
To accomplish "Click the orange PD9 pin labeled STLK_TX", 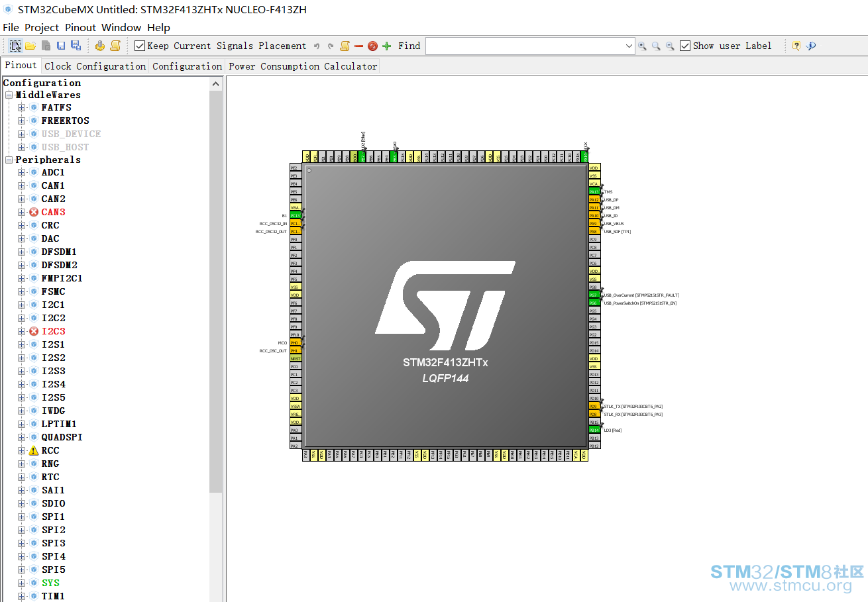I will [594, 406].
